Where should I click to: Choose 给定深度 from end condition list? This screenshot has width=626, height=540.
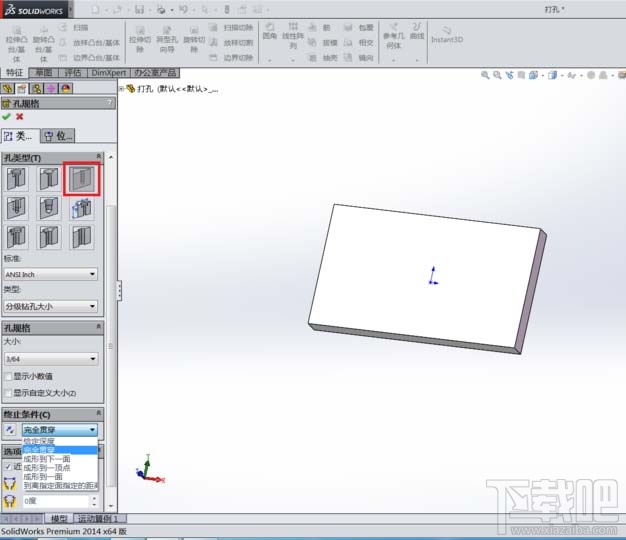coord(60,441)
